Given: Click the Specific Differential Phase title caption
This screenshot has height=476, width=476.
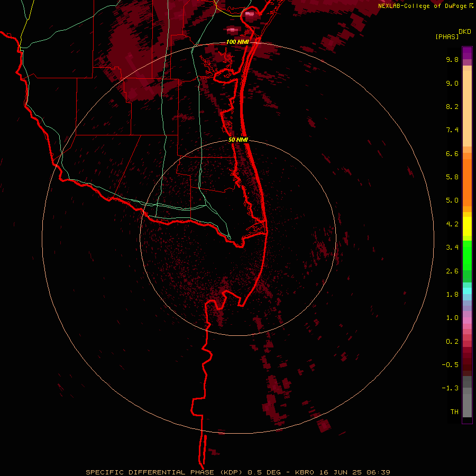Looking at the screenshot, I should 238,472.
